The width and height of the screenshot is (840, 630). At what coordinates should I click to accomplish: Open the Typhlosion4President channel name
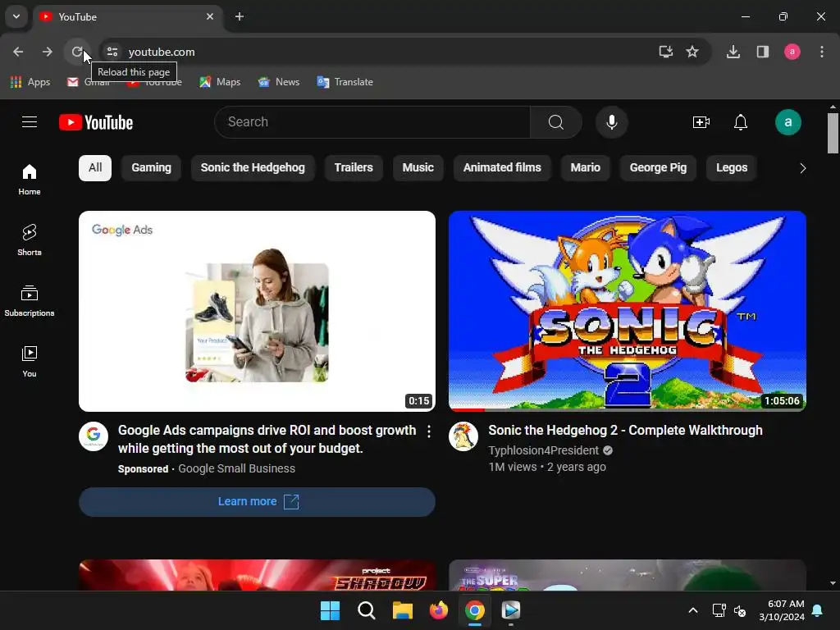(x=543, y=450)
